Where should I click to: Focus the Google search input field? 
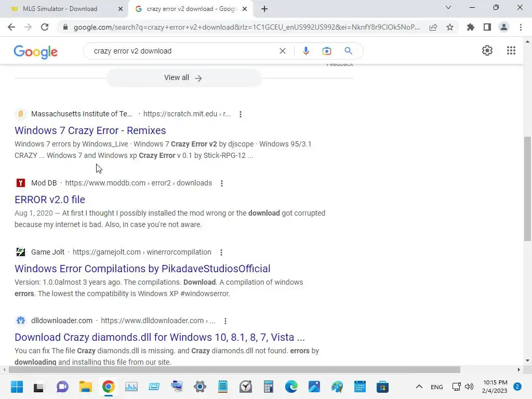[x=183, y=51]
